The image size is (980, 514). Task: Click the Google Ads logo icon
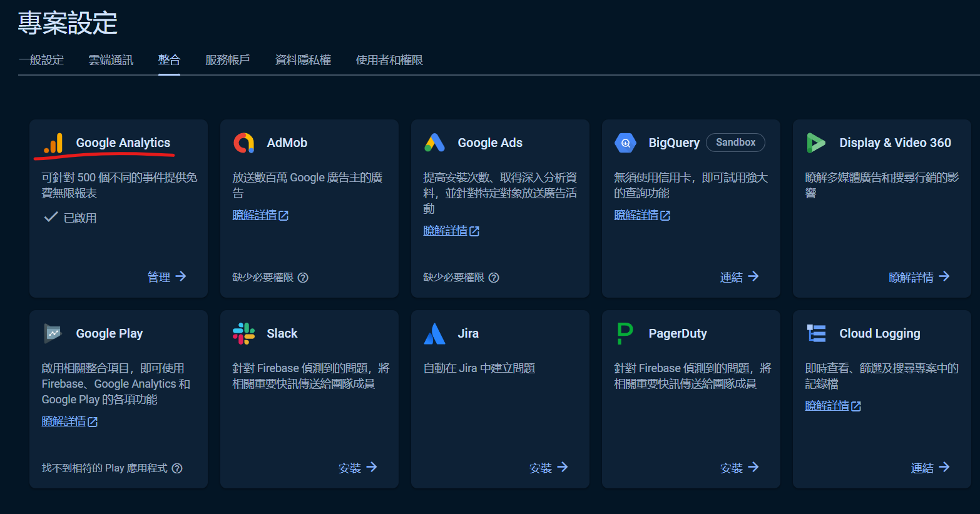point(435,143)
